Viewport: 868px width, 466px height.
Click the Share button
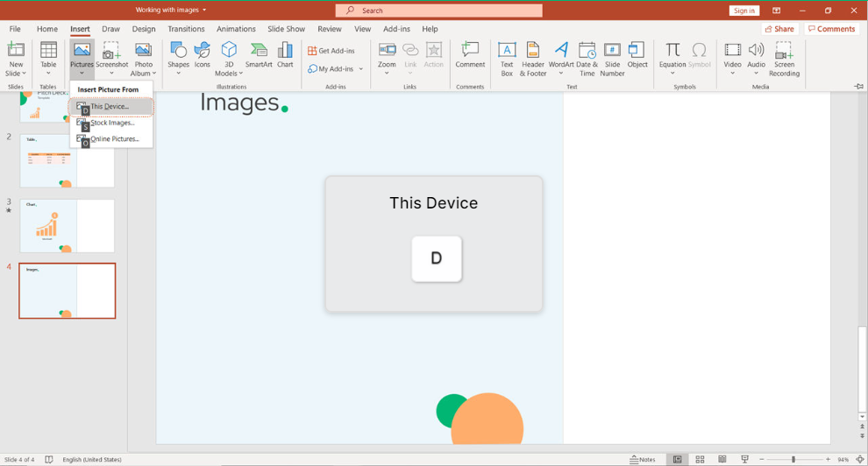pyautogui.click(x=779, y=29)
